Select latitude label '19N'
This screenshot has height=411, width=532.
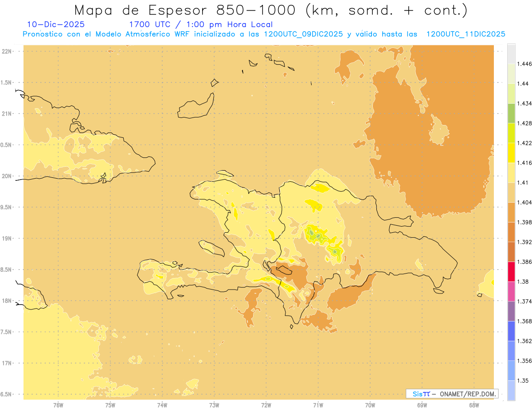tap(7, 239)
